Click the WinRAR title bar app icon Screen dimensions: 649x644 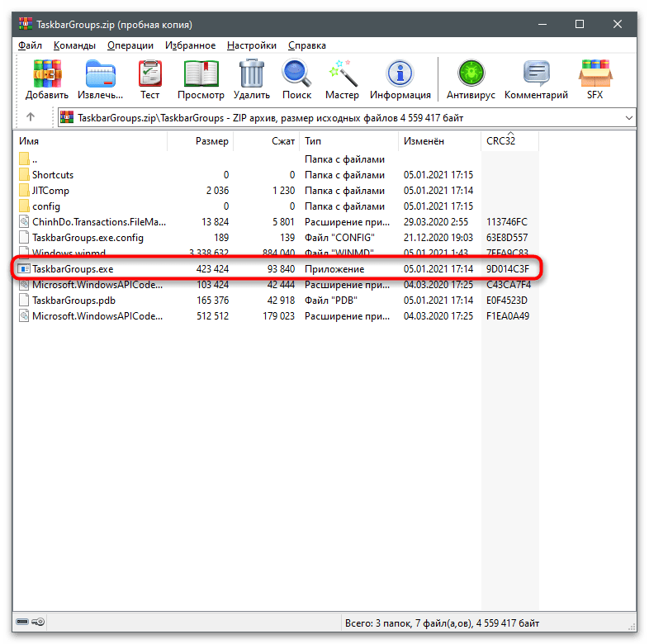[x=26, y=24]
